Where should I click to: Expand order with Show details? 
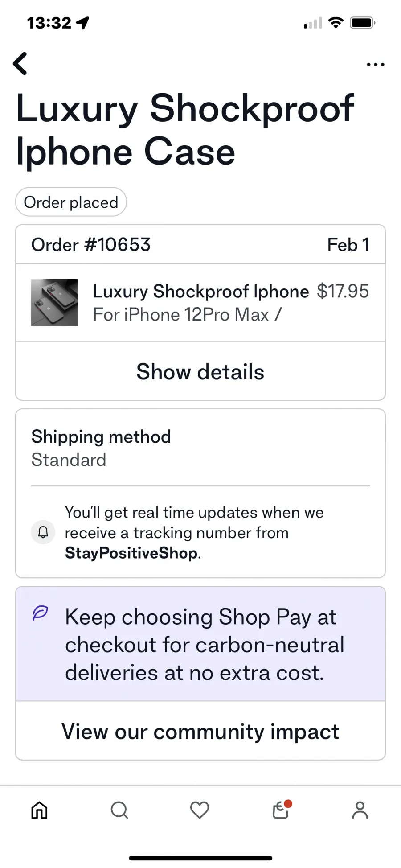click(200, 371)
